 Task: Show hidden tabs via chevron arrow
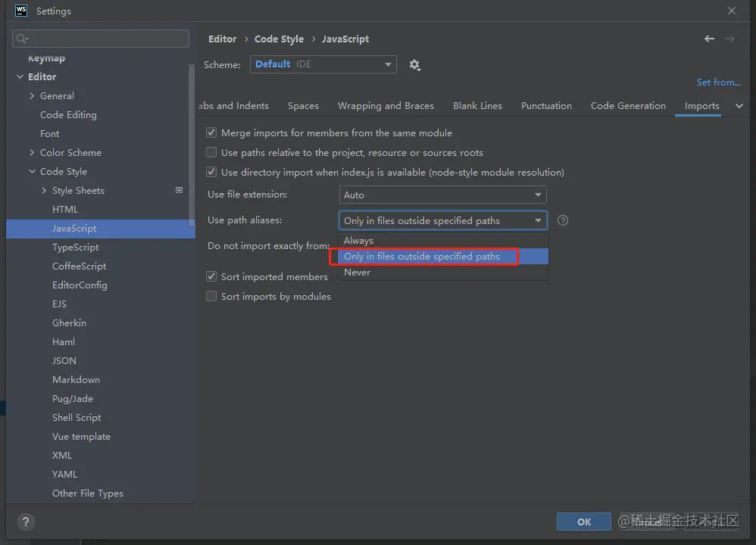[739, 106]
